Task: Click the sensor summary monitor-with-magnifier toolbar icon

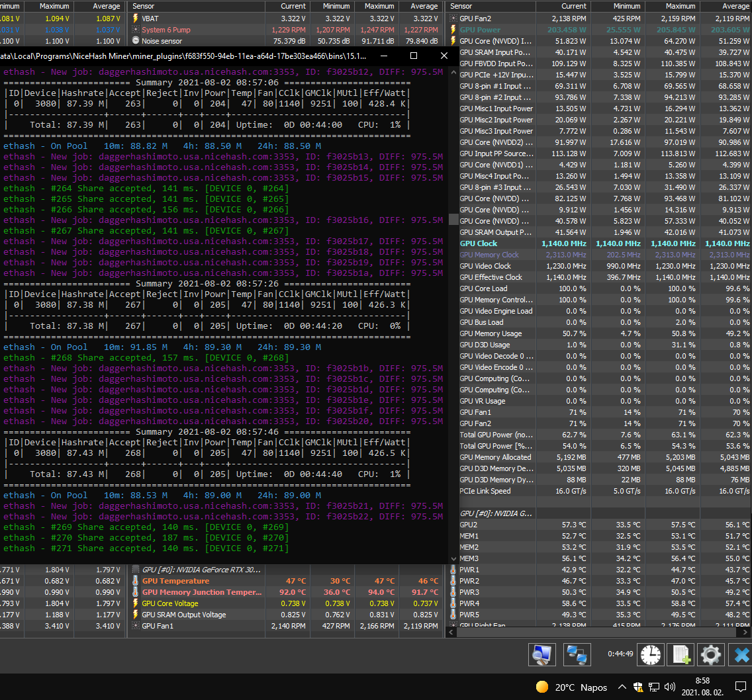Action: click(x=542, y=654)
